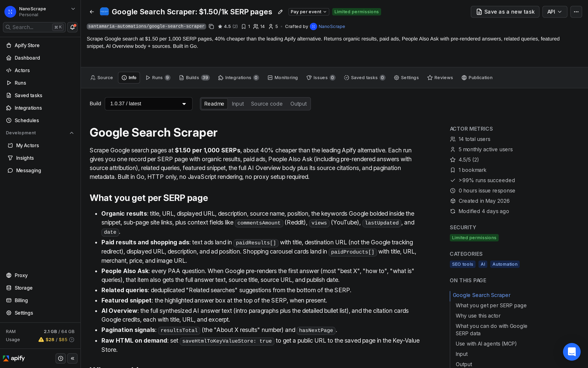Switch to the Input view
The image size is (588, 368).
click(238, 104)
